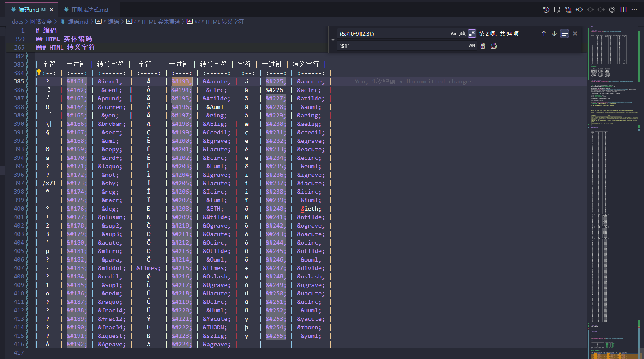This screenshot has height=359, width=644.
Task: Click line number 417 in gutter
Action: tap(19, 353)
